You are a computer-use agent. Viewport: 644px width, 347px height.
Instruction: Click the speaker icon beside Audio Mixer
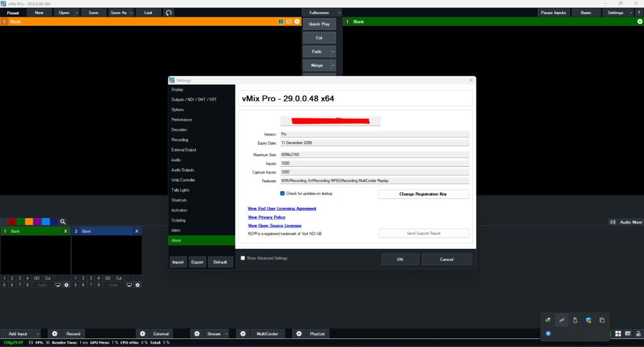coord(612,222)
